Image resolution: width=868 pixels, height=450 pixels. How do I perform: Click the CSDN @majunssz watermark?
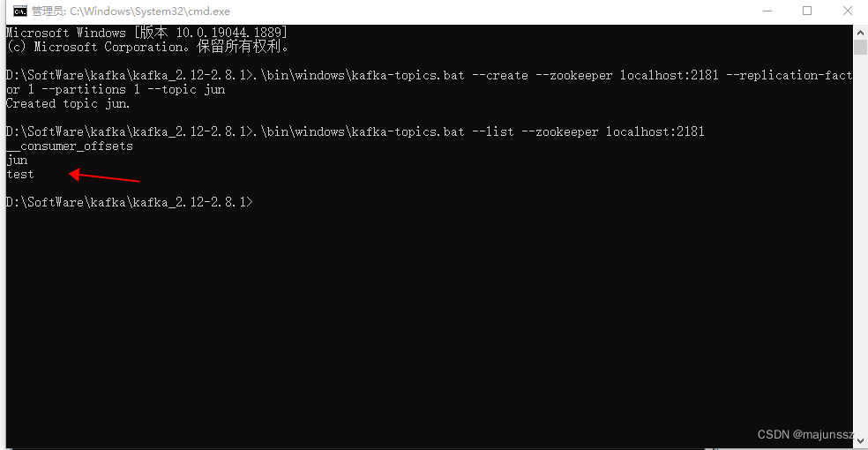(x=805, y=434)
